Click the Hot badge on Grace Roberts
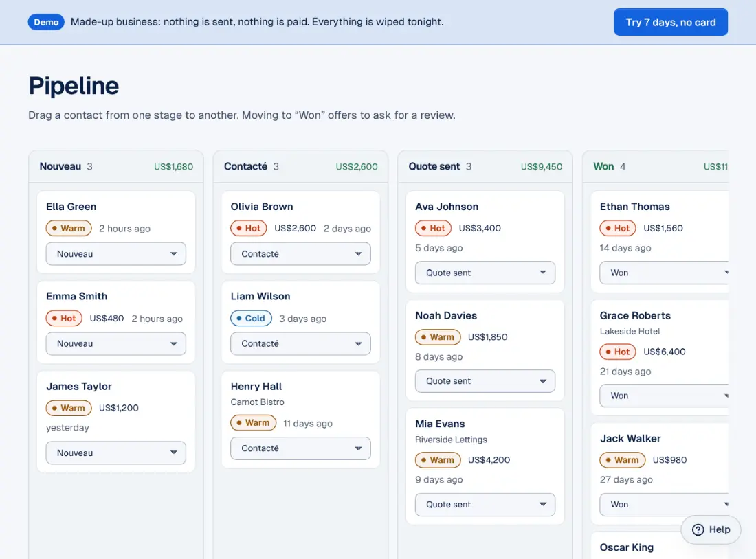 coord(618,352)
